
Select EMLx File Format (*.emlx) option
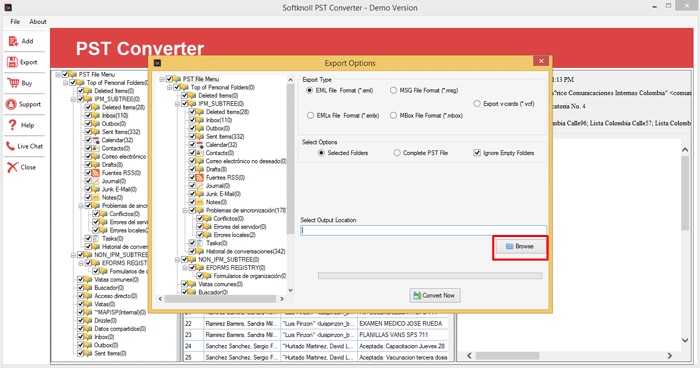pos(310,116)
